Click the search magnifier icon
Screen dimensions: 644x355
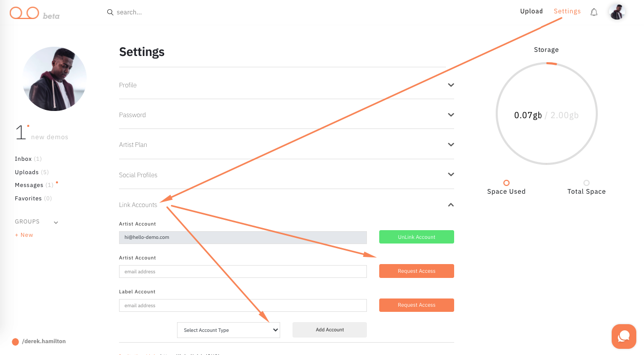point(110,12)
